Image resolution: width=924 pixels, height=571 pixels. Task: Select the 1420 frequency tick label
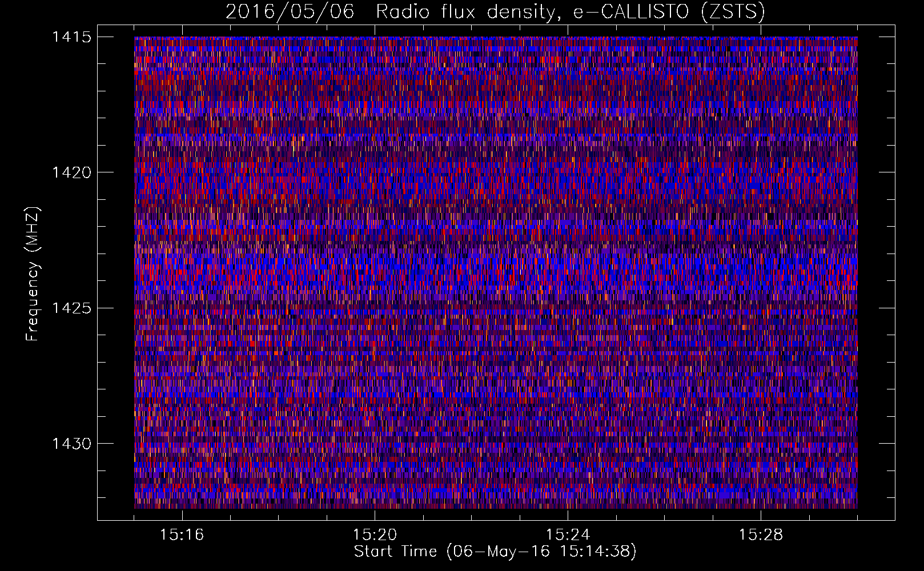coord(72,172)
